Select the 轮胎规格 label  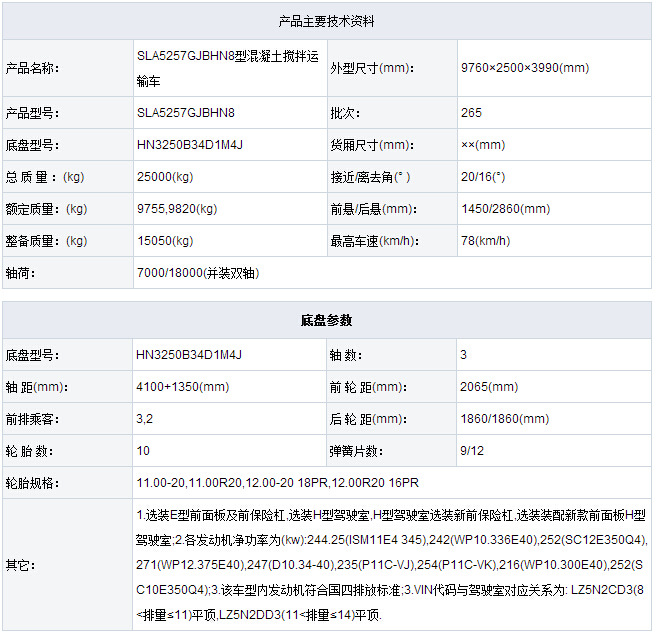click(x=32, y=483)
